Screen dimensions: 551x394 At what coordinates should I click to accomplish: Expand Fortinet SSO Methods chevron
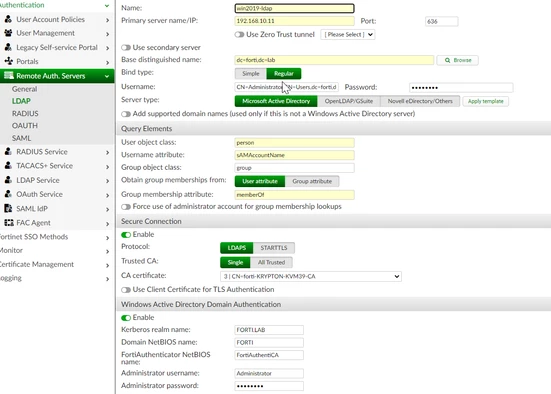(x=107, y=238)
